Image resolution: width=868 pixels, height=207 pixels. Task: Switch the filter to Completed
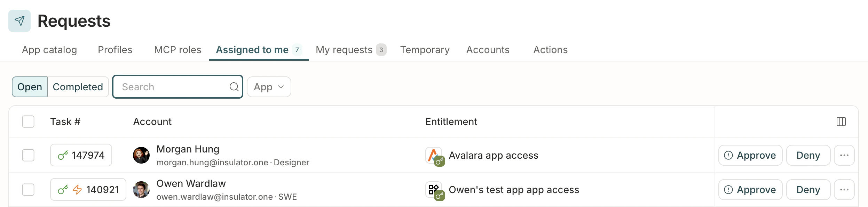coord(78,86)
